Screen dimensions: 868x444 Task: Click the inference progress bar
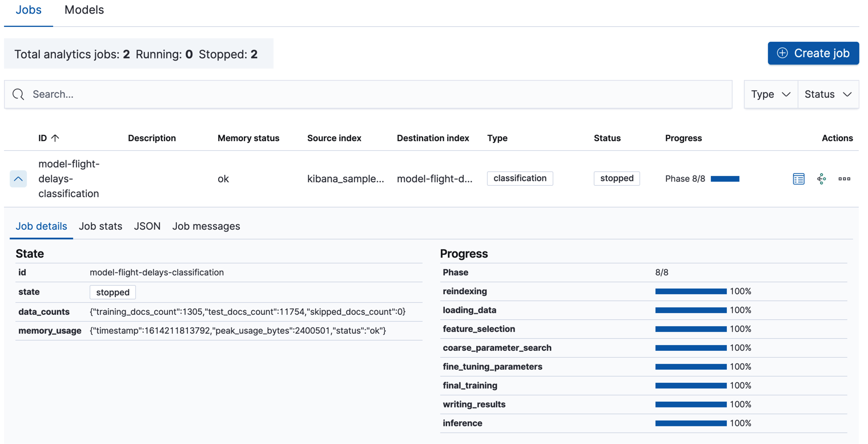(690, 423)
